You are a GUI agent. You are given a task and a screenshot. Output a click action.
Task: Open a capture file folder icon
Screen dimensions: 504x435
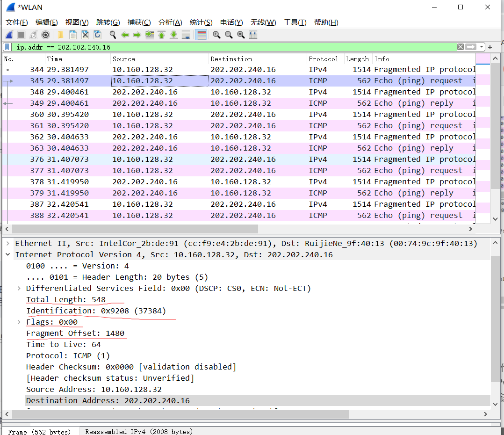tap(60, 35)
